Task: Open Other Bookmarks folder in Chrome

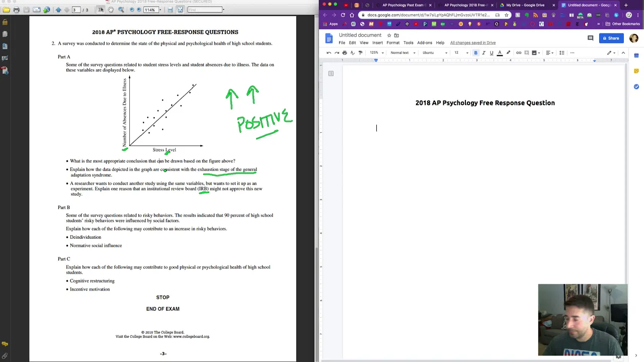Action: pyautogui.click(x=623, y=24)
